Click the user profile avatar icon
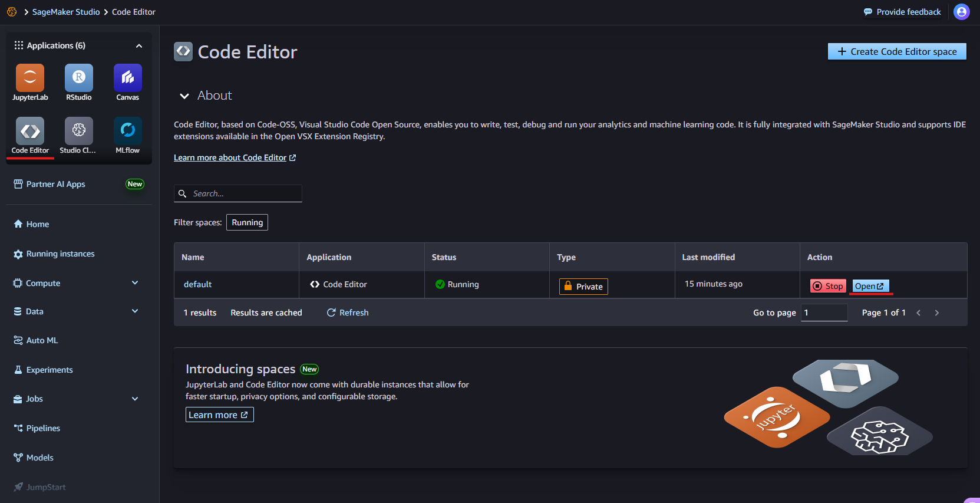 click(962, 12)
